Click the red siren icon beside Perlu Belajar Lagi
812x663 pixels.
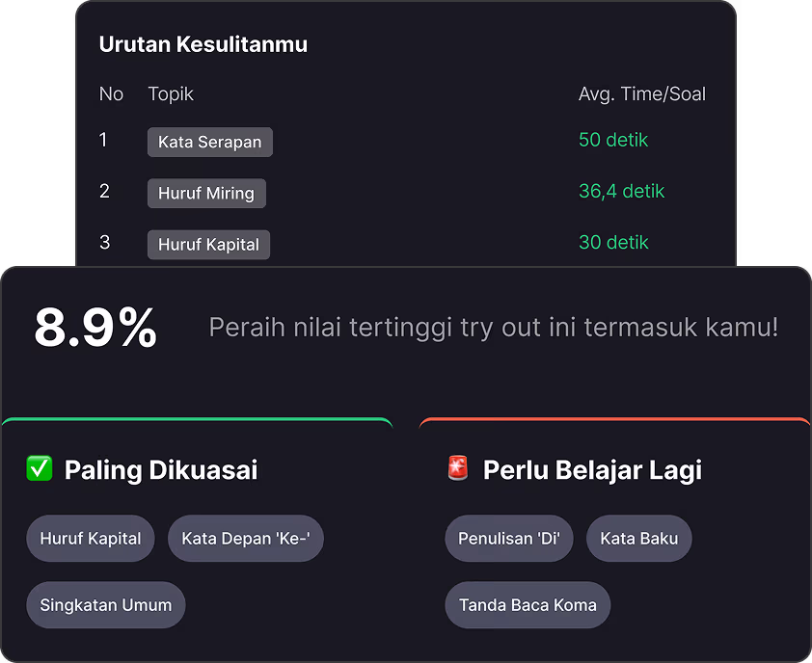457,469
